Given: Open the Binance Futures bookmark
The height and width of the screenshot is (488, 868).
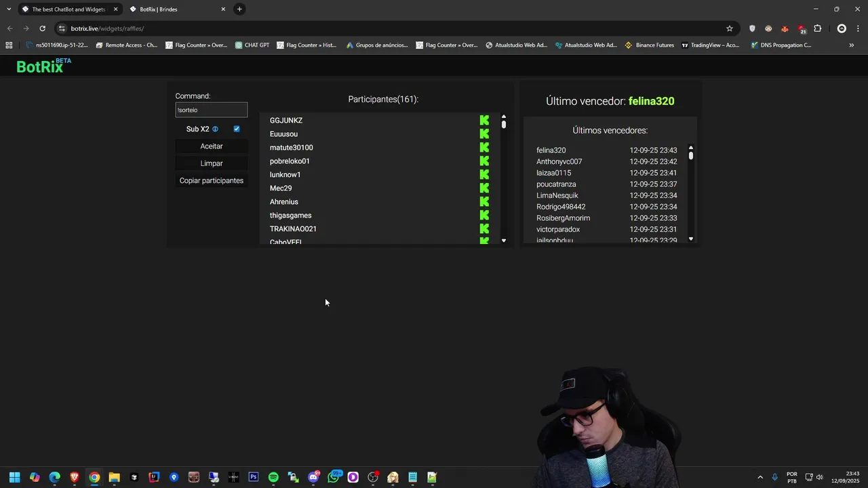Looking at the screenshot, I should pos(650,45).
